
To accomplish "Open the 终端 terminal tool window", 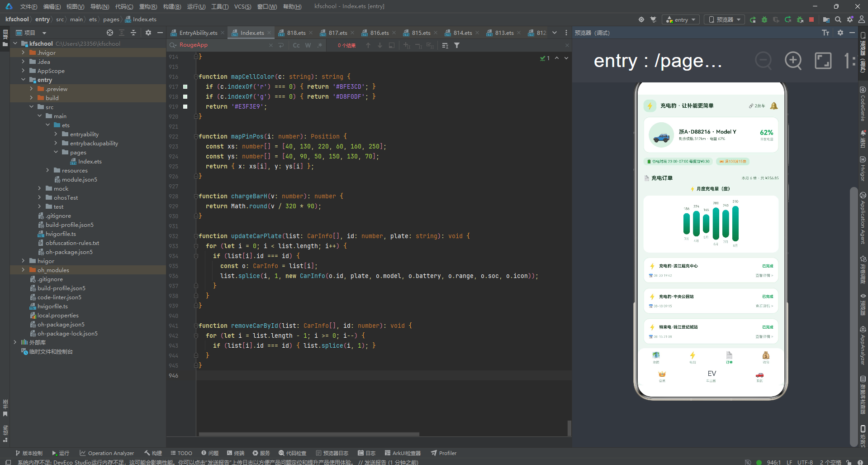I will tap(236, 453).
